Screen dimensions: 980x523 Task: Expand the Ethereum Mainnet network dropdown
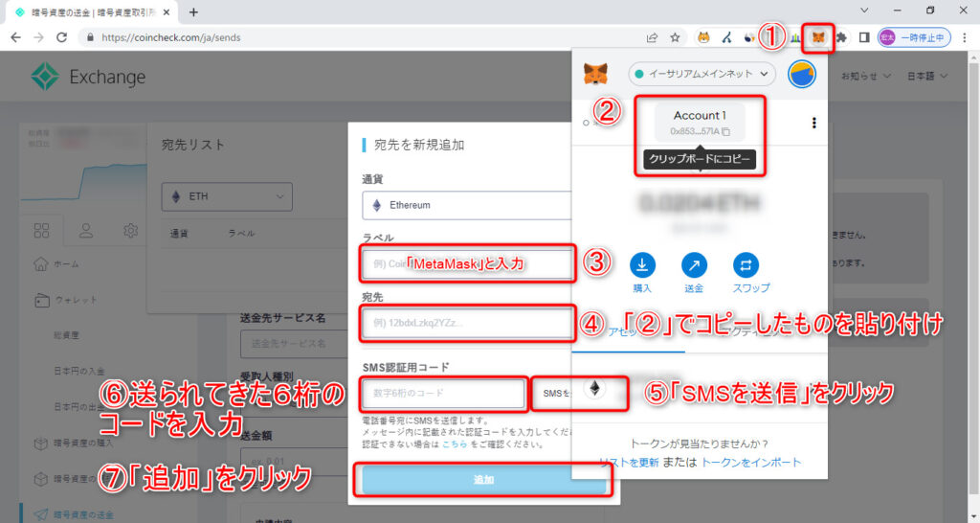702,74
